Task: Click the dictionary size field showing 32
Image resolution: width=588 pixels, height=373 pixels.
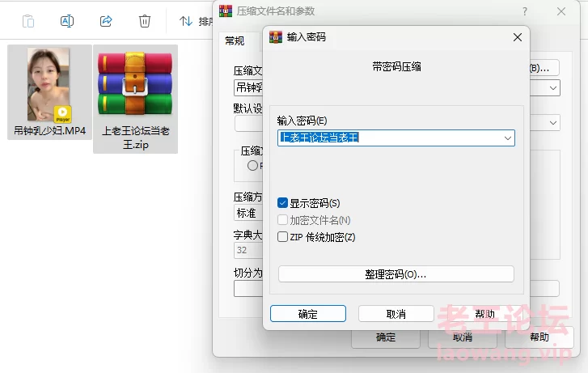Action: (248, 250)
